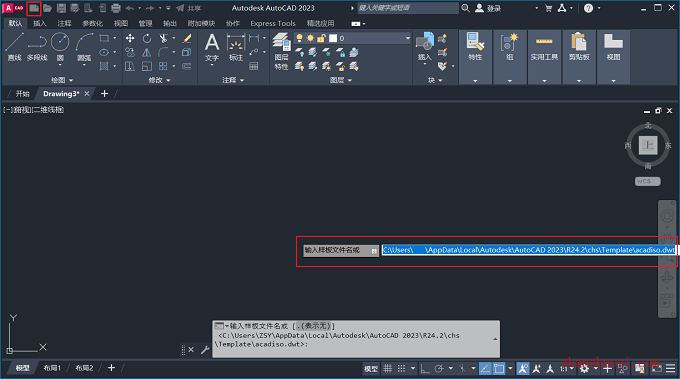The image size is (680, 379).
Task: Expand the Modify (修改) panel arrow
Action: [168, 80]
